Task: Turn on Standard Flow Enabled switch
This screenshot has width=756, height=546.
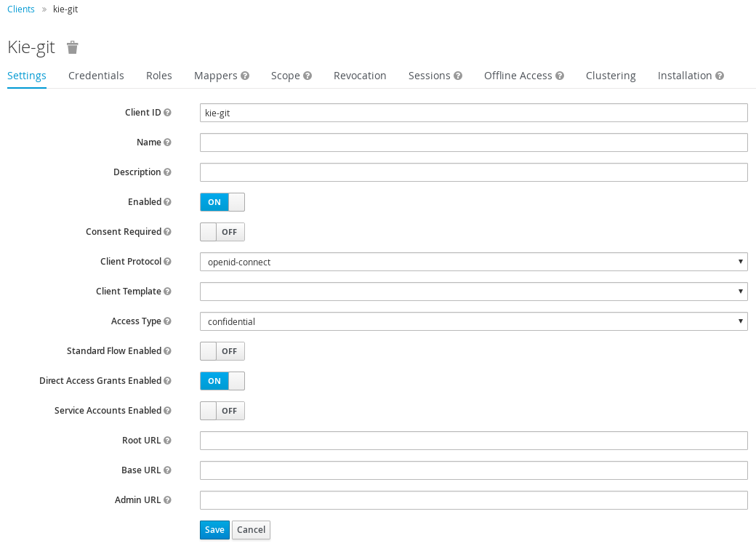Action: [222, 351]
